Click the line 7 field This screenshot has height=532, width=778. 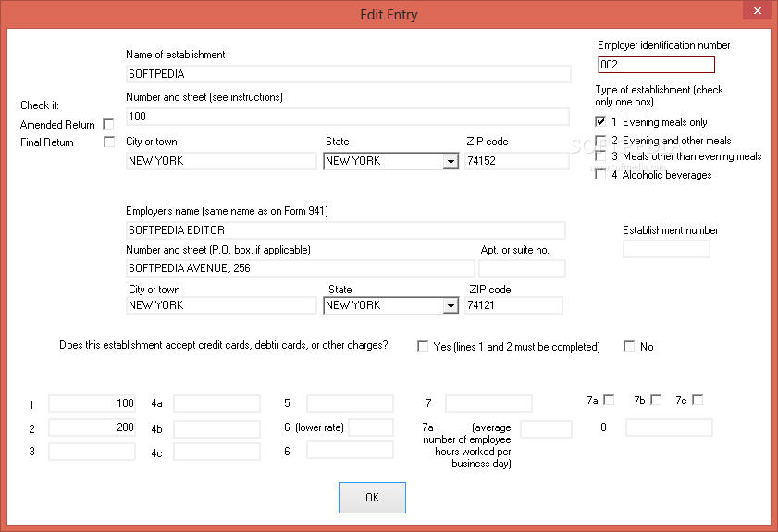point(488,403)
